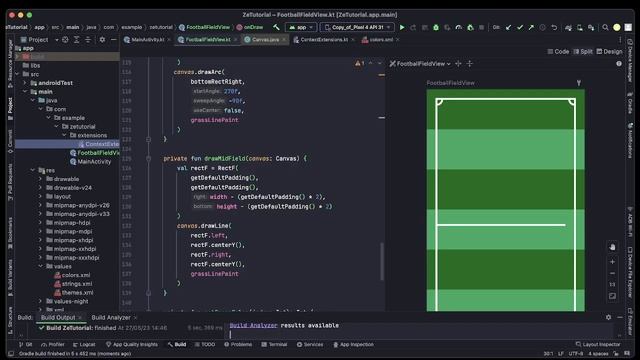Open Build panel settings gear
The image size is (640, 360).
[x=609, y=317]
